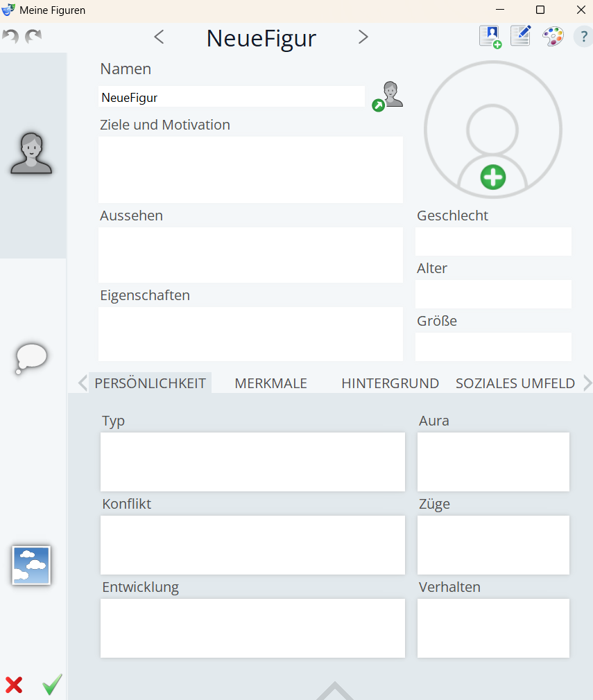Add a new character card icon
The height and width of the screenshot is (700, 593).
pos(490,37)
